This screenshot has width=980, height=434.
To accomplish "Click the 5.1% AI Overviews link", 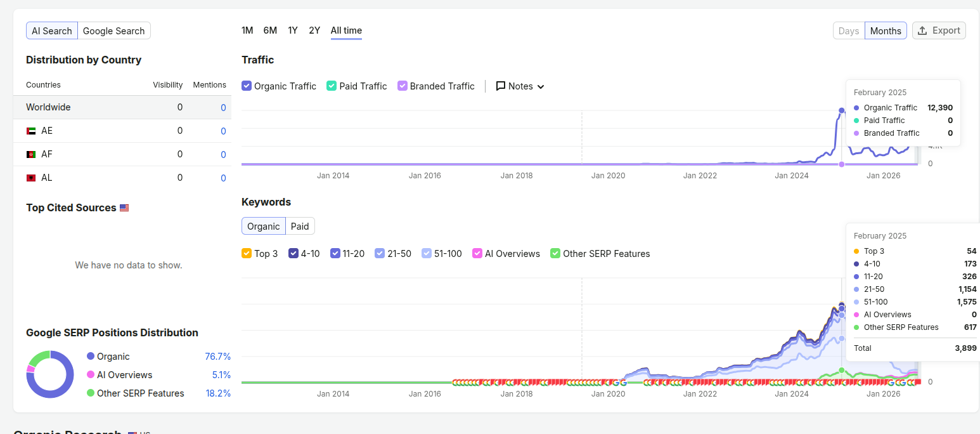I will [x=221, y=375].
